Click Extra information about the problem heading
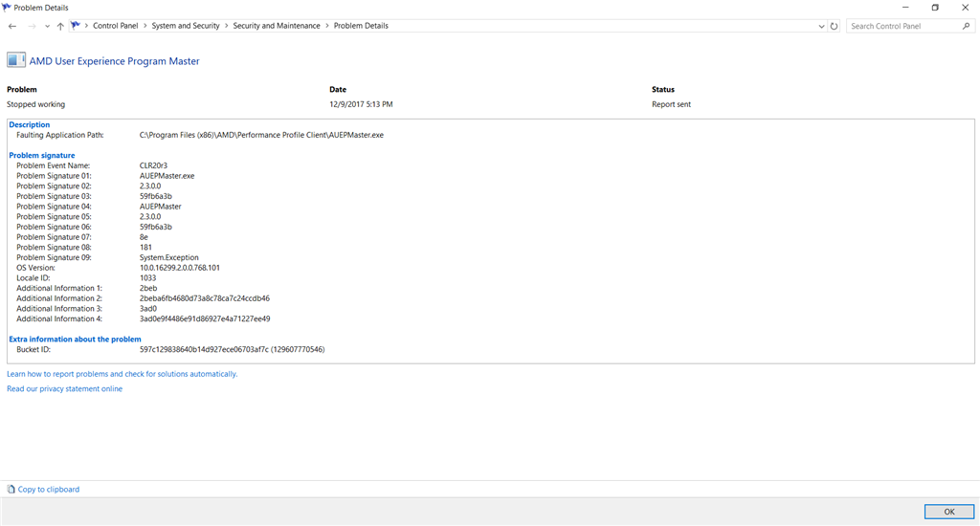This screenshot has width=980, height=526. point(75,340)
